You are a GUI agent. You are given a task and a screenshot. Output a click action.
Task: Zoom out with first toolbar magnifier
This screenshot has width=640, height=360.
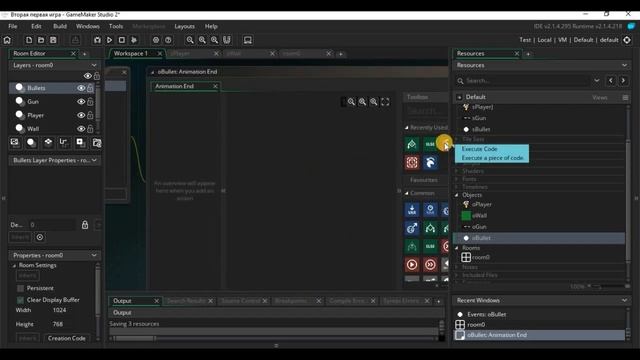190,40
